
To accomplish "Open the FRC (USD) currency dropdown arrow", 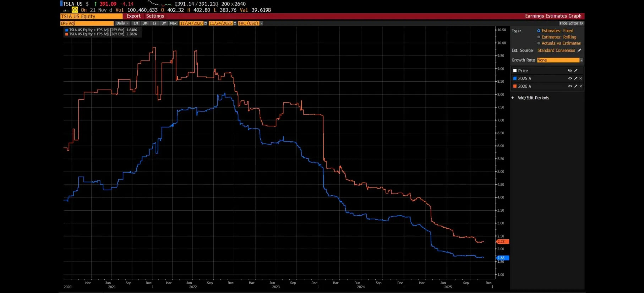I will (x=262, y=23).
